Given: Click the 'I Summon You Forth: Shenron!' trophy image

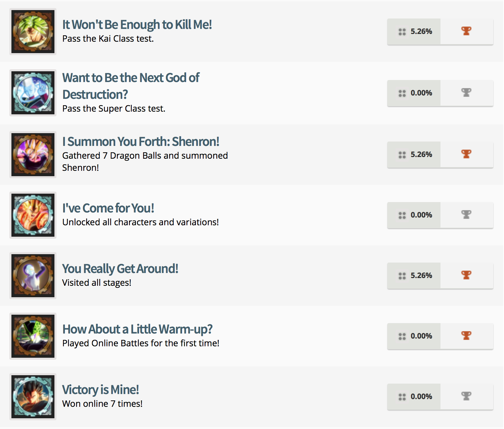Looking at the screenshot, I should [33, 155].
